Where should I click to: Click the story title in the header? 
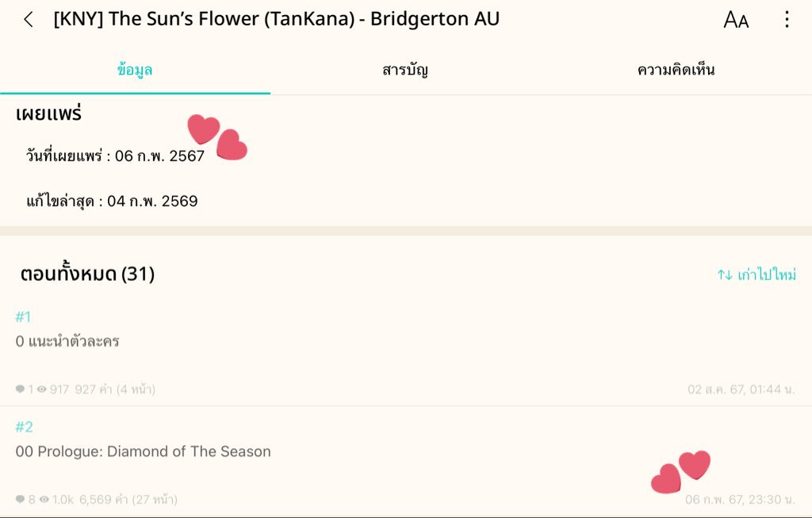(276, 19)
